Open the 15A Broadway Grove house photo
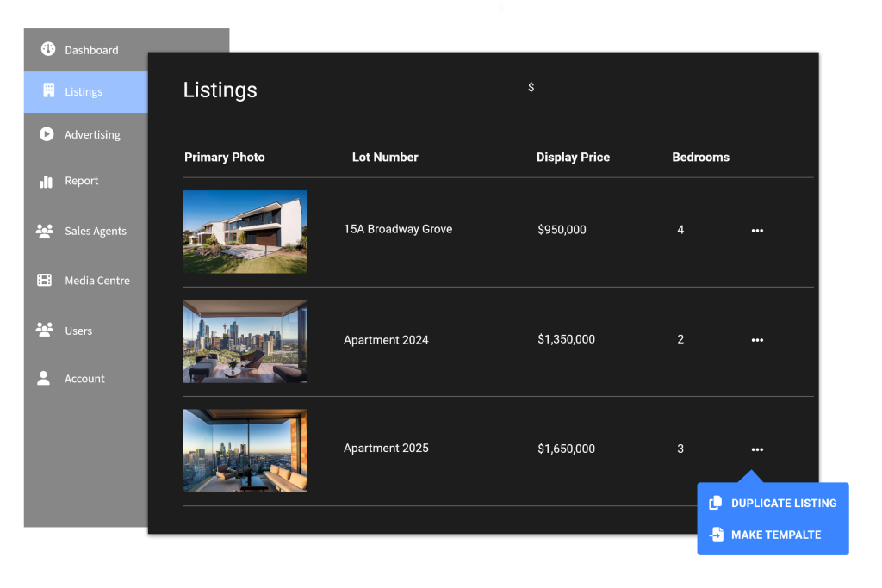Viewport: 882px width, 588px height. click(245, 232)
